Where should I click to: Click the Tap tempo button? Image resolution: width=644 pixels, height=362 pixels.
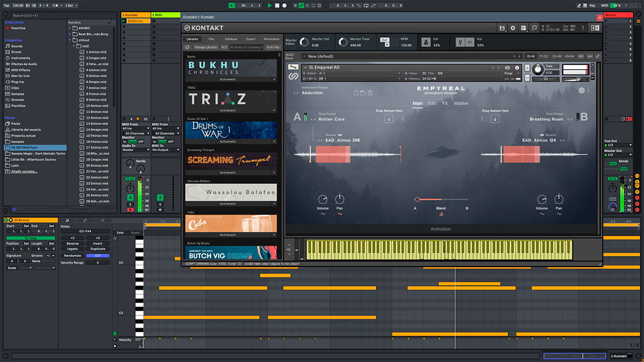(5, 5)
